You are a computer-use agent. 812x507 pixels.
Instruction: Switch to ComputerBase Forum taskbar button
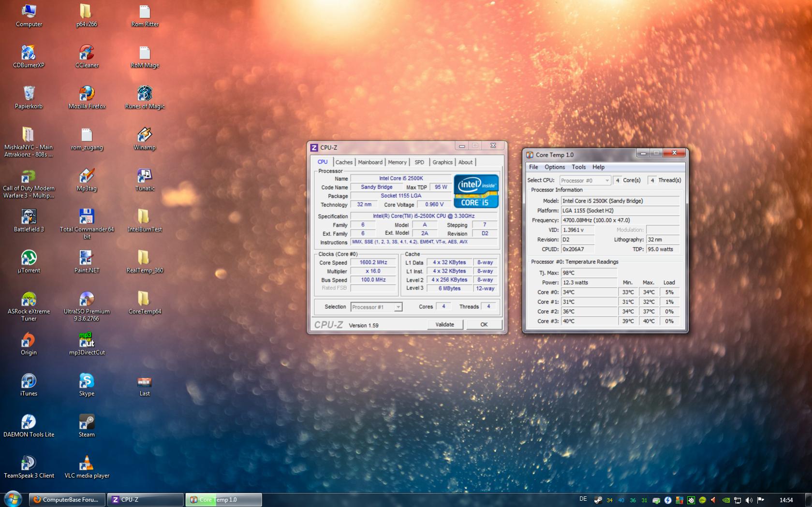(67, 500)
